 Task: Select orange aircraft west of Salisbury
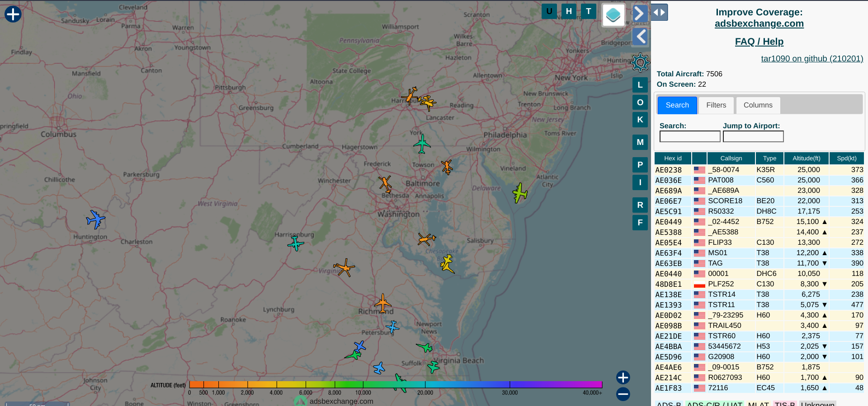click(426, 239)
